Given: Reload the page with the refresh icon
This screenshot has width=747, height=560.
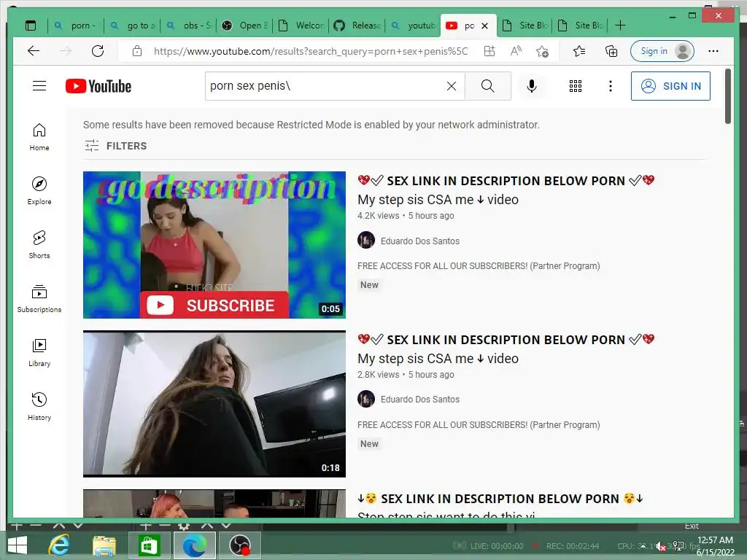Looking at the screenshot, I should (98, 51).
